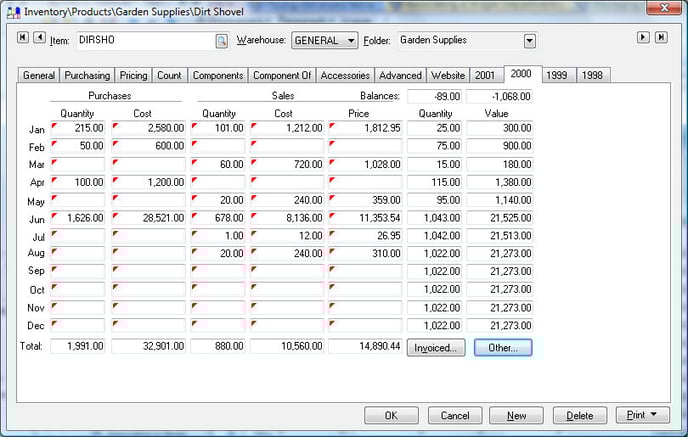
Task: Click the Invoiced... button
Action: [436, 347]
